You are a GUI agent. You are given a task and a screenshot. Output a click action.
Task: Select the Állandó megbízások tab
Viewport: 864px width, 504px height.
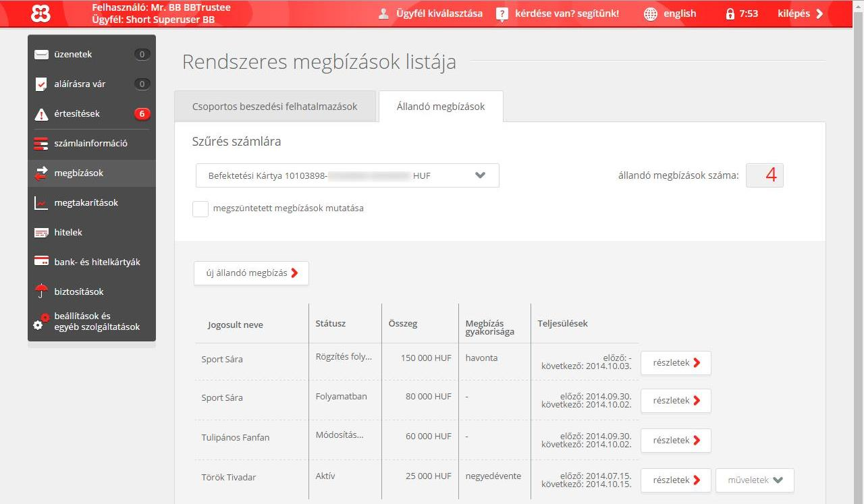[x=441, y=107]
